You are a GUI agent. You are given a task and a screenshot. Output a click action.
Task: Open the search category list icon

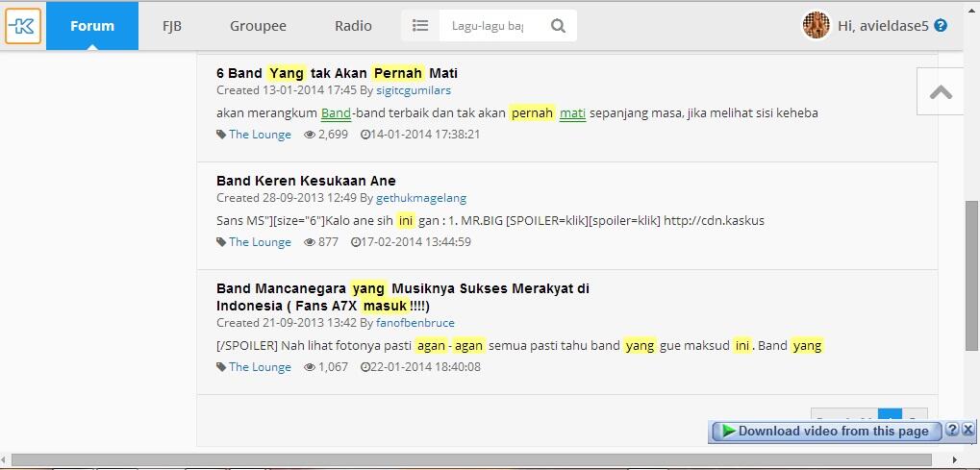point(420,26)
